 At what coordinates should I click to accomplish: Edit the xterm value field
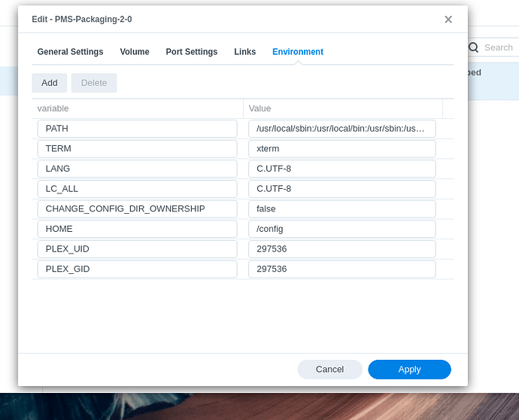(x=342, y=149)
